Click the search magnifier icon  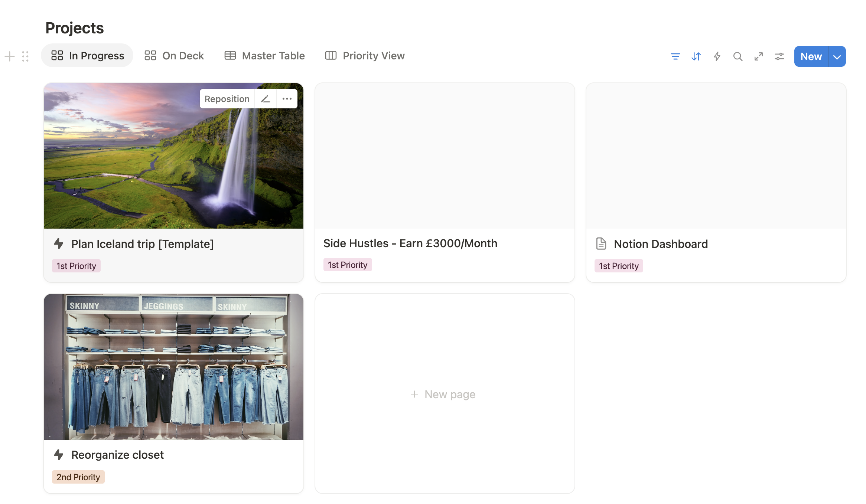[738, 56]
